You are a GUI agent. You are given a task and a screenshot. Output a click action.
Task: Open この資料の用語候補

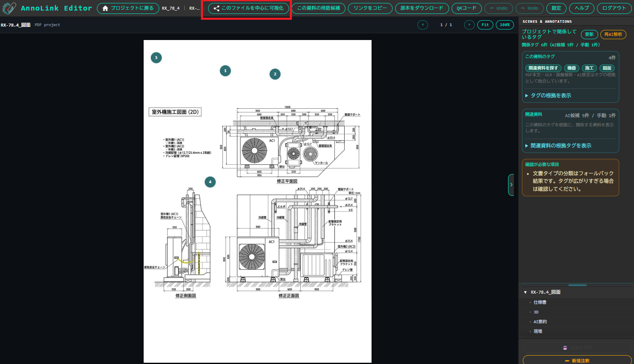(x=318, y=8)
